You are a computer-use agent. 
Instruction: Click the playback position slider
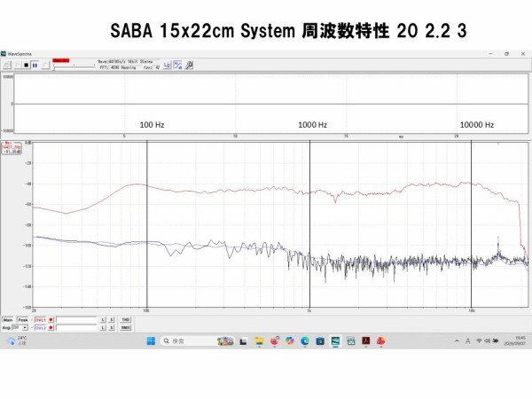[x=74, y=66]
